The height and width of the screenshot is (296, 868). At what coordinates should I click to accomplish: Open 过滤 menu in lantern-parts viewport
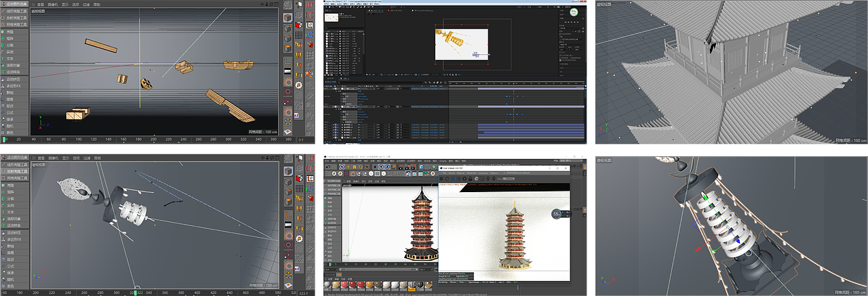click(85, 157)
